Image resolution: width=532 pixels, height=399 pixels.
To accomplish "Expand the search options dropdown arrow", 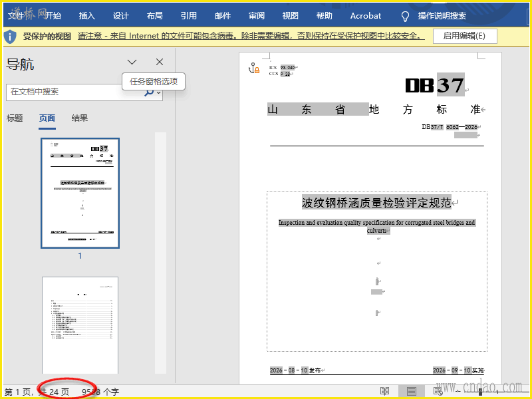I will [x=159, y=92].
